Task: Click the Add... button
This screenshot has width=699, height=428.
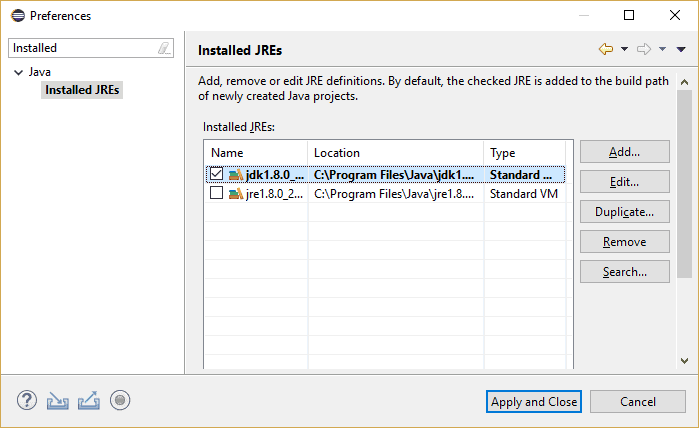Action: pyautogui.click(x=625, y=152)
